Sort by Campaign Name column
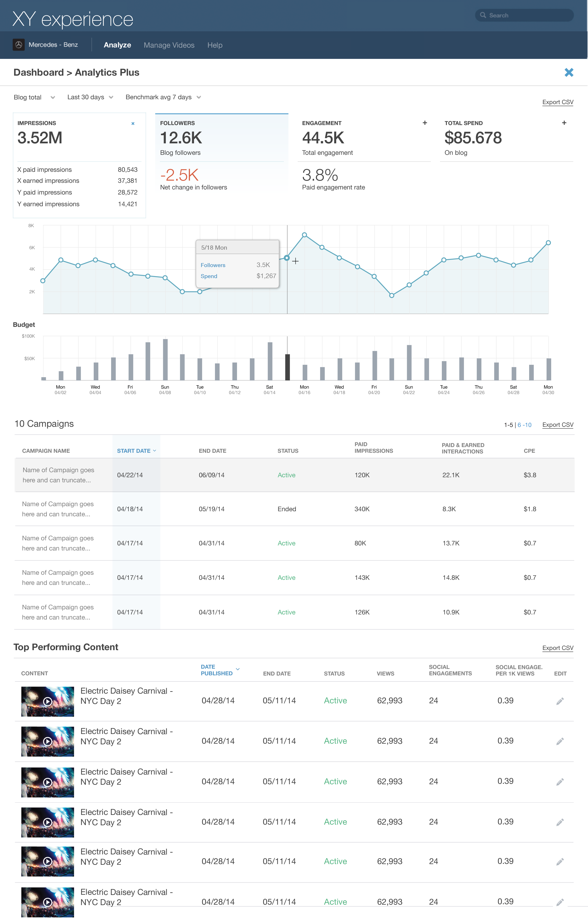This screenshot has height=919, width=588. (46, 451)
